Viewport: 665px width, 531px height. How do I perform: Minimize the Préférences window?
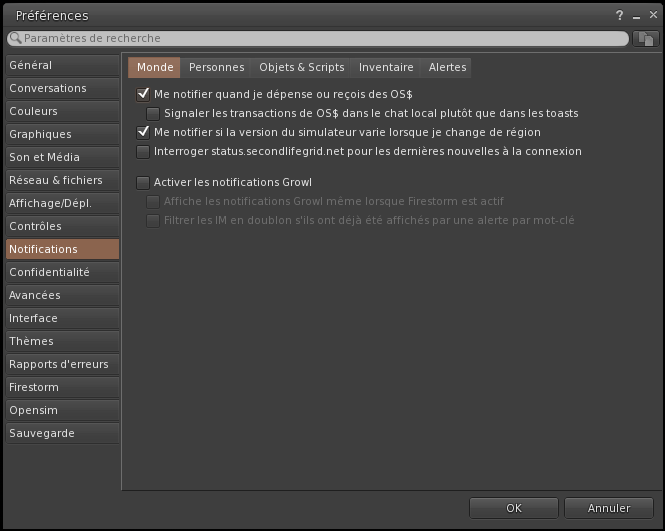click(636, 15)
